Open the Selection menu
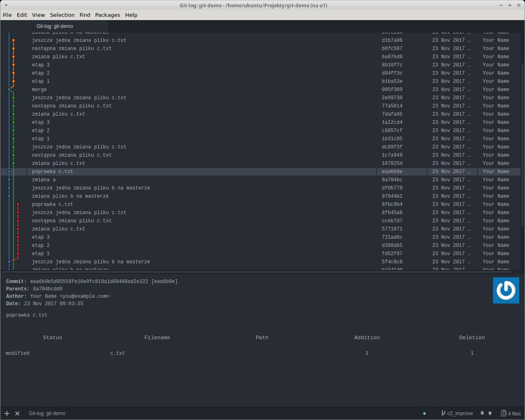The height and width of the screenshot is (420, 525). tap(62, 15)
